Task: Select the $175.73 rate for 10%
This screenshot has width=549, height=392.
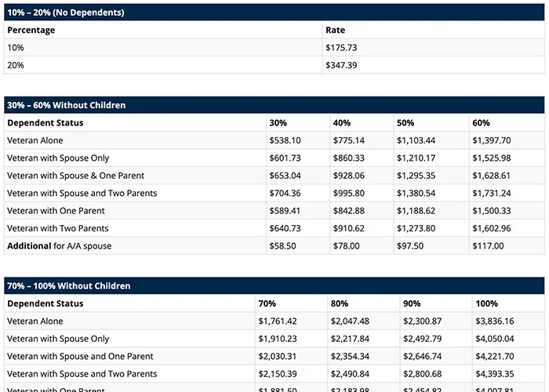Action: [x=342, y=48]
